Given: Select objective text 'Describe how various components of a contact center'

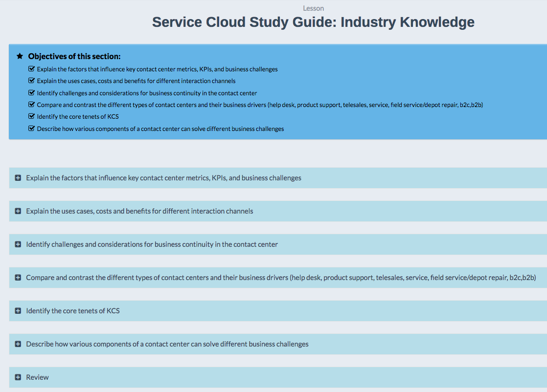Looking at the screenshot, I should 160,129.
